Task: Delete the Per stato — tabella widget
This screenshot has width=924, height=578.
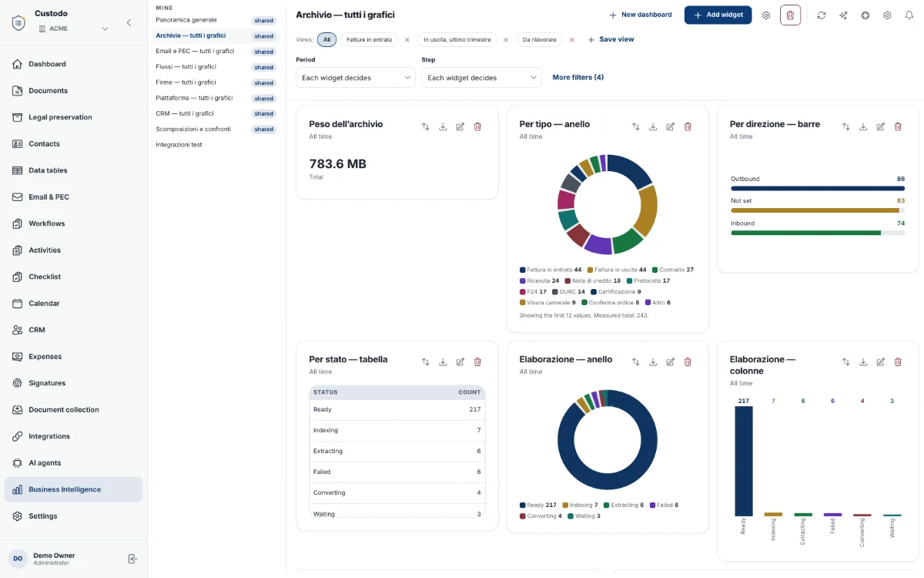Action: (x=477, y=362)
